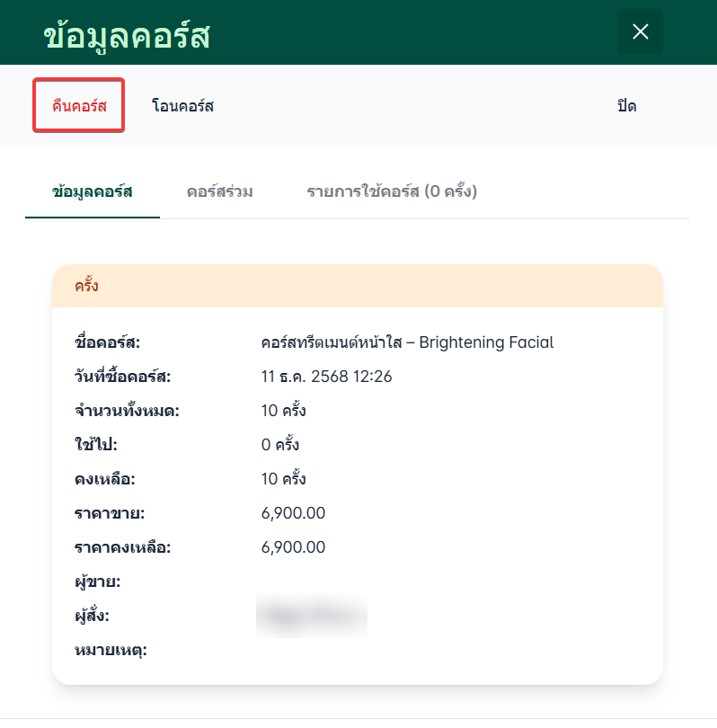Open the โอนคอร์ส transfer option

point(182,106)
